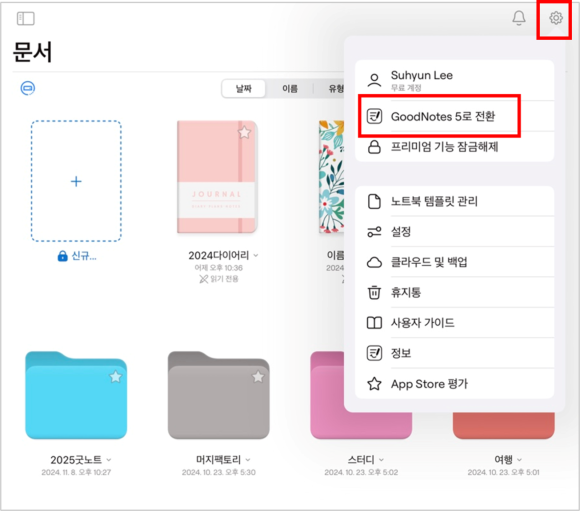This screenshot has height=511, width=580.
Task: Click the dashed new document box
Action: (76, 181)
